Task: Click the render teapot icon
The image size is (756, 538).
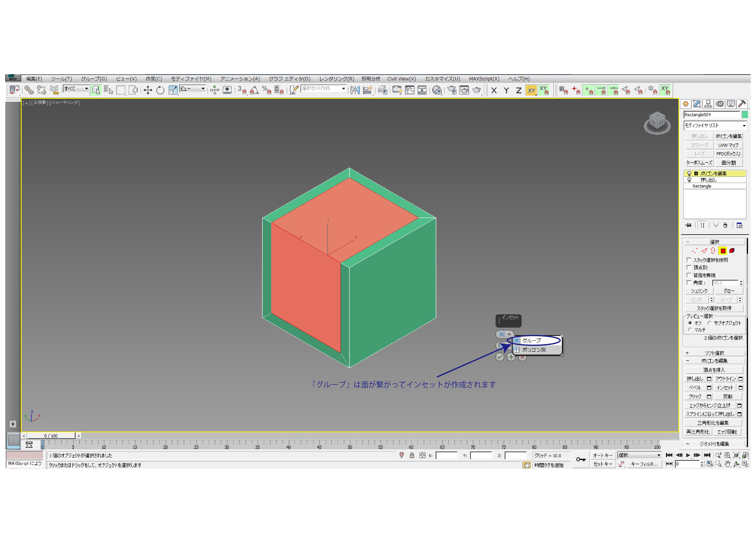Action: 477,90
